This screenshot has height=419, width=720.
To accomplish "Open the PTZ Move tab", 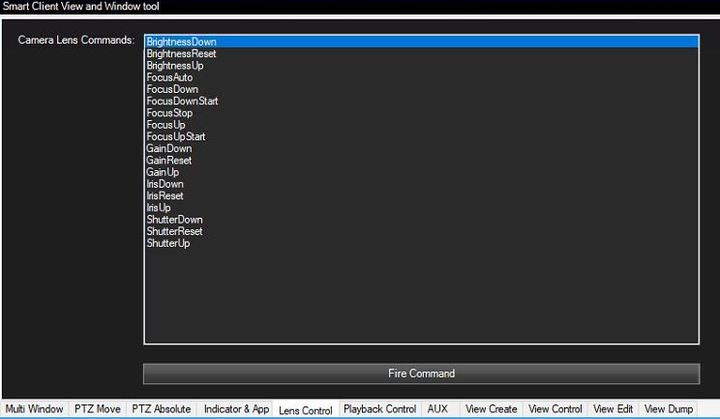I will pos(97,409).
